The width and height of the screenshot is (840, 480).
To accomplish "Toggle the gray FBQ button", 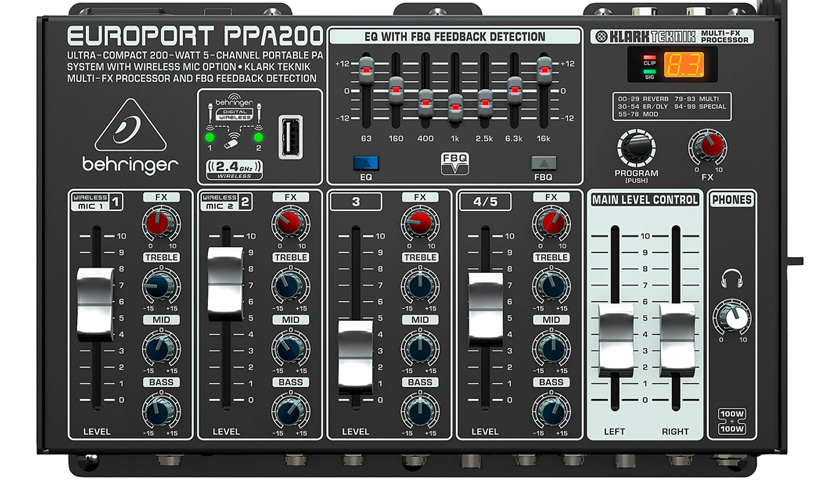I will click(543, 163).
